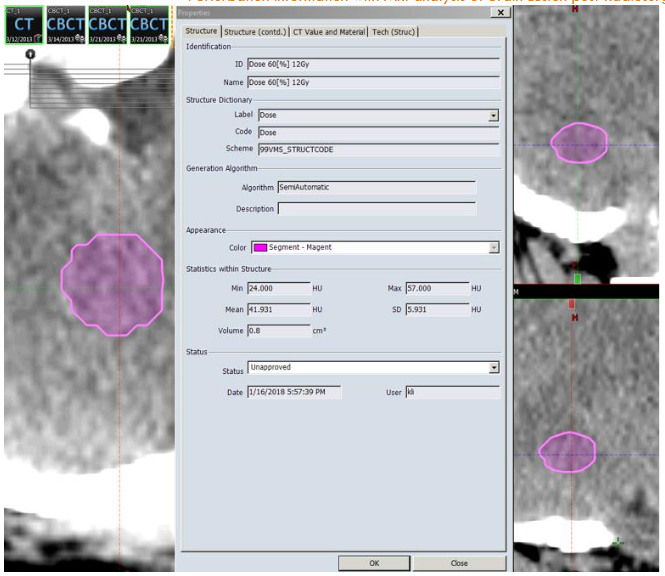This screenshot has height=576, width=665.
Task: Click the Algorithm field showing SemiAutomatic
Action: click(x=377, y=187)
